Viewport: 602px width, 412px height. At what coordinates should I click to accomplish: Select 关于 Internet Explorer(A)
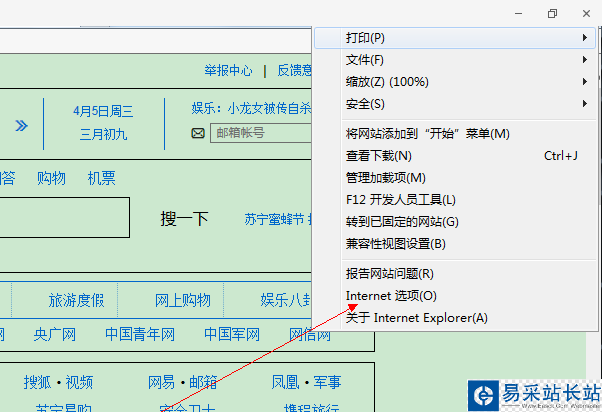coord(455,318)
